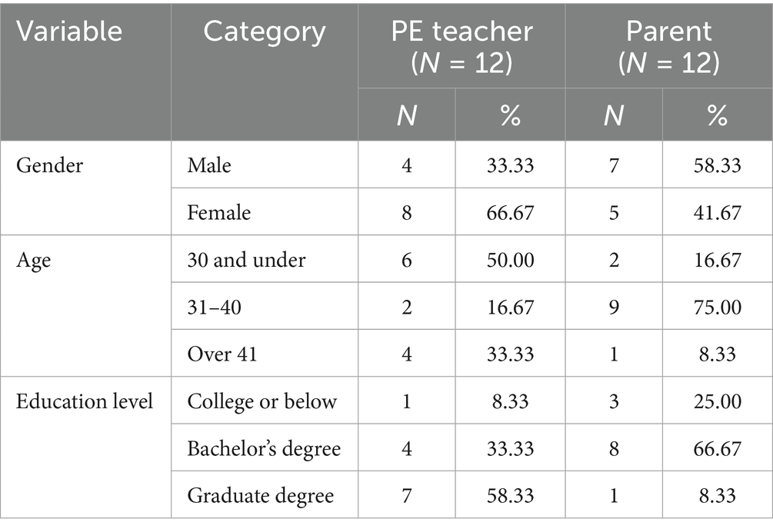Click the 75.00 percentage cell
The width and height of the screenshot is (773, 532).
[716, 308]
